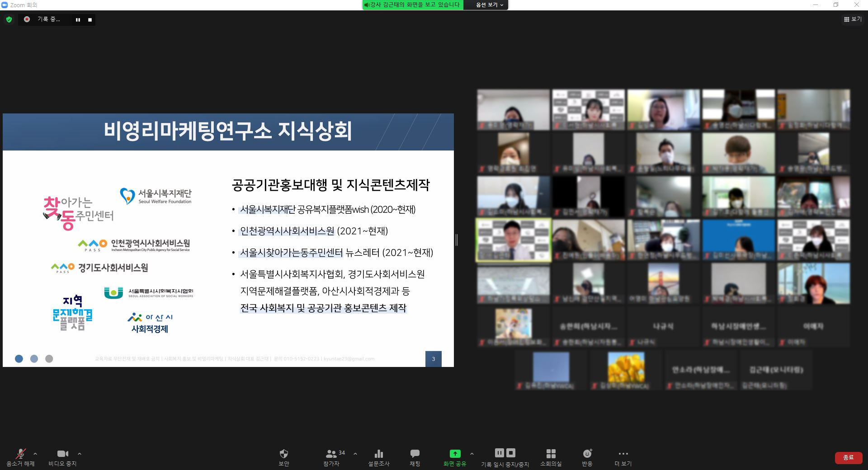
Task: Expand audio options arrow next to microphone
Action: click(x=35, y=454)
